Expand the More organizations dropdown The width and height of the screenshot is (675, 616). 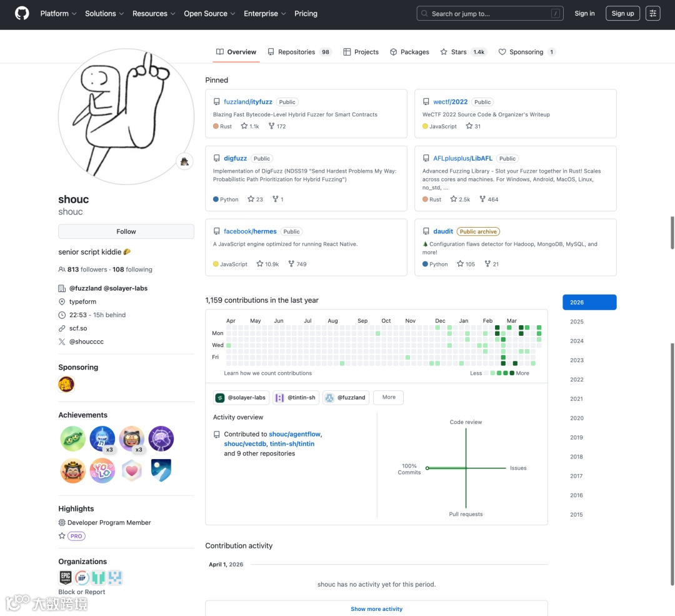click(x=388, y=398)
